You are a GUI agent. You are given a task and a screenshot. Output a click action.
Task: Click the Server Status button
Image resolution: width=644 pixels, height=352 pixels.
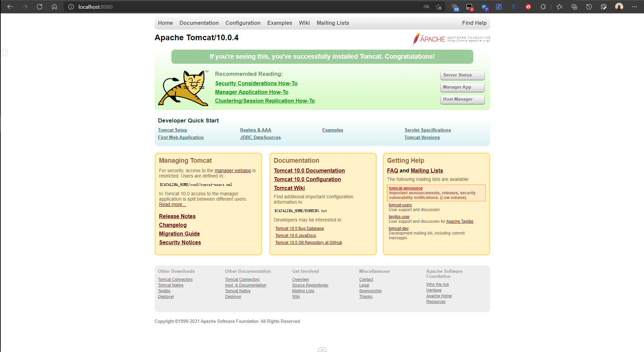(462, 75)
